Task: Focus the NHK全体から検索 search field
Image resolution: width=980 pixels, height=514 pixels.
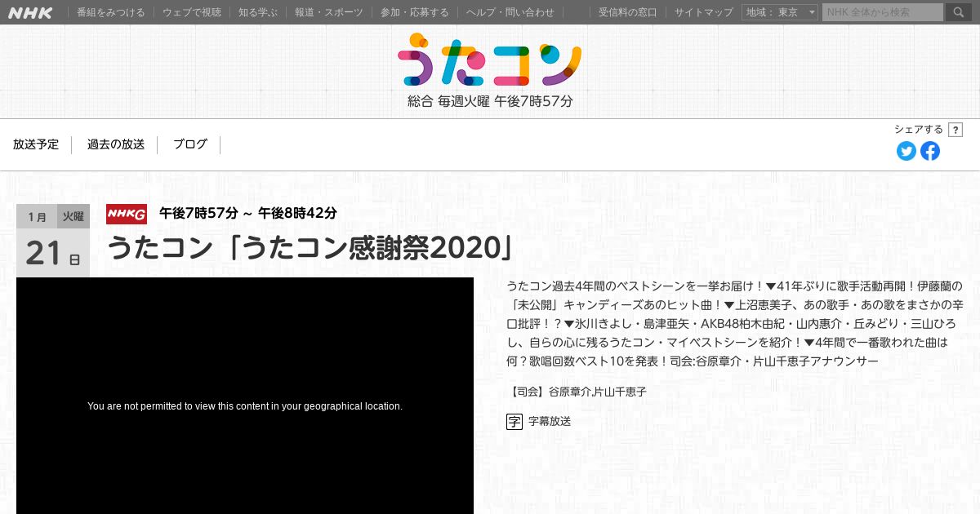Action: [x=883, y=12]
